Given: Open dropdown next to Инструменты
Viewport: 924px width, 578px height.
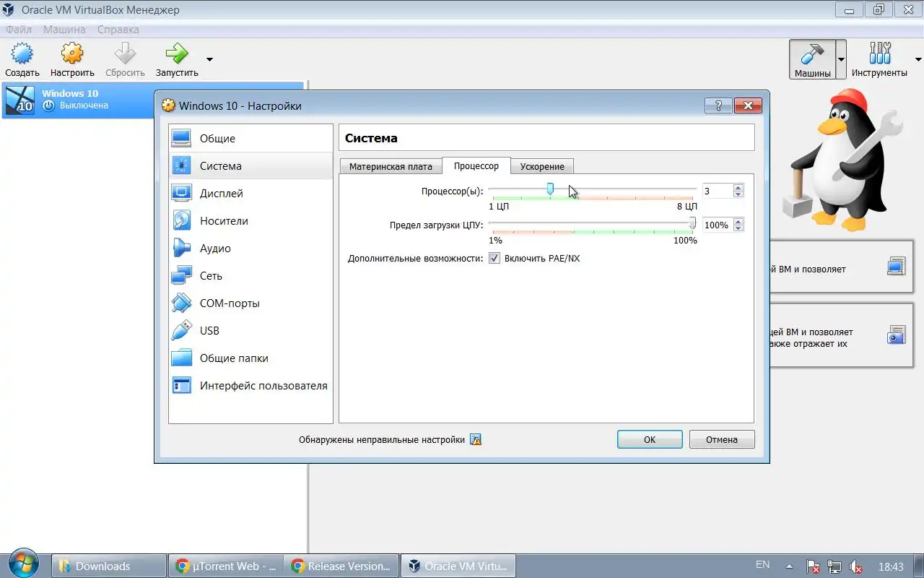Looking at the screenshot, I should coord(918,59).
